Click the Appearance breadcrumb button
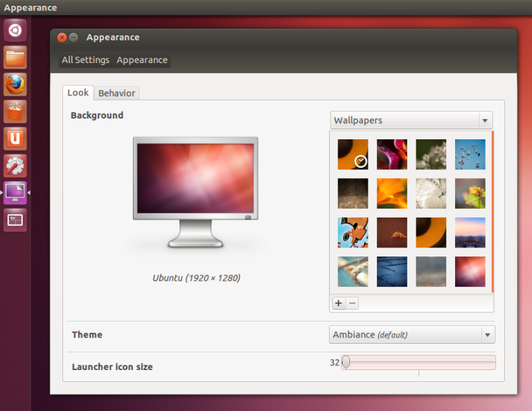This screenshot has width=532, height=411. pyautogui.click(x=142, y=60)
